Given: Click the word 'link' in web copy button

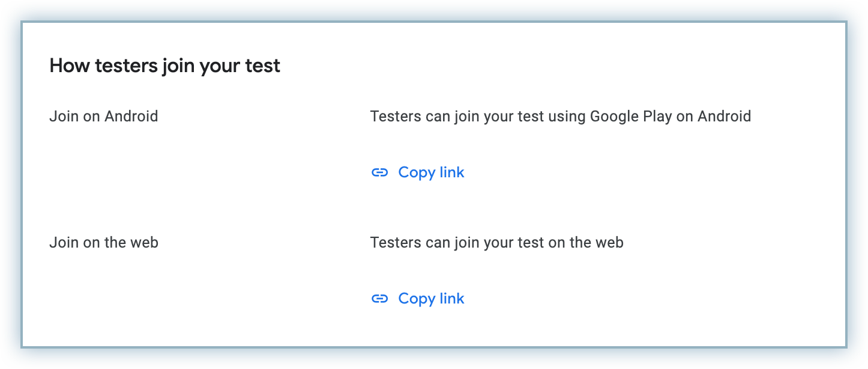Looking at the screenshot, I should pos(452,299).
